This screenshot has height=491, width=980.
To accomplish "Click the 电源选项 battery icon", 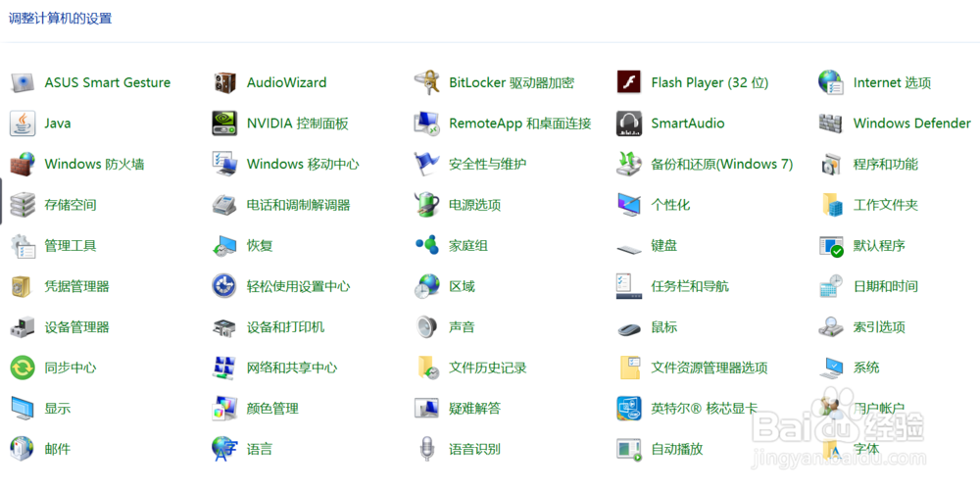I will (x=427, y=204).
